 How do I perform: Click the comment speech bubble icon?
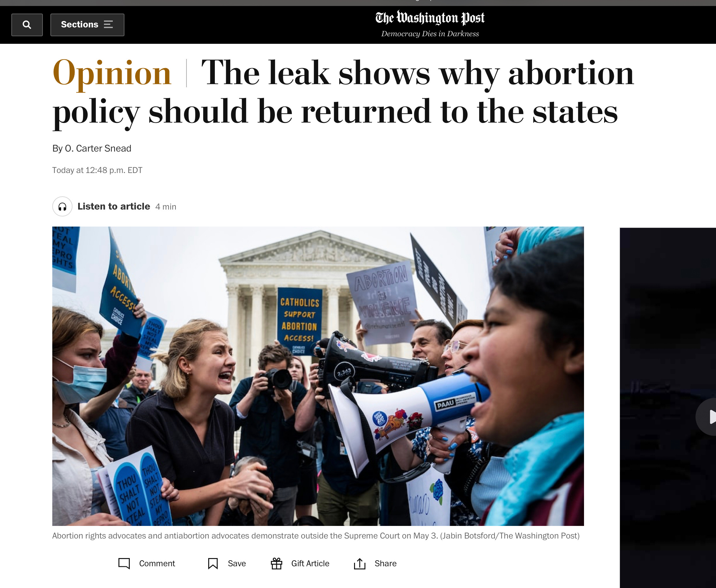pyautogui.click(x=124, y=563)
